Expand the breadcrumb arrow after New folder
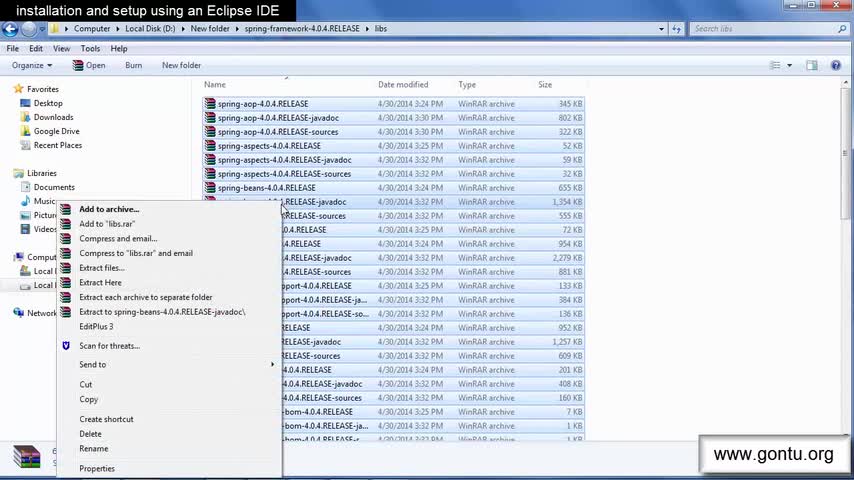 coord(237,29)
